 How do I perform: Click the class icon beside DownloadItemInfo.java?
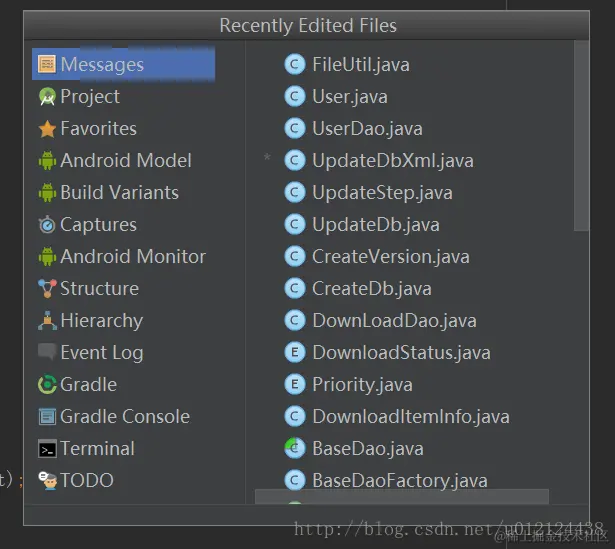pyautogui.click(x=295, y=416)
